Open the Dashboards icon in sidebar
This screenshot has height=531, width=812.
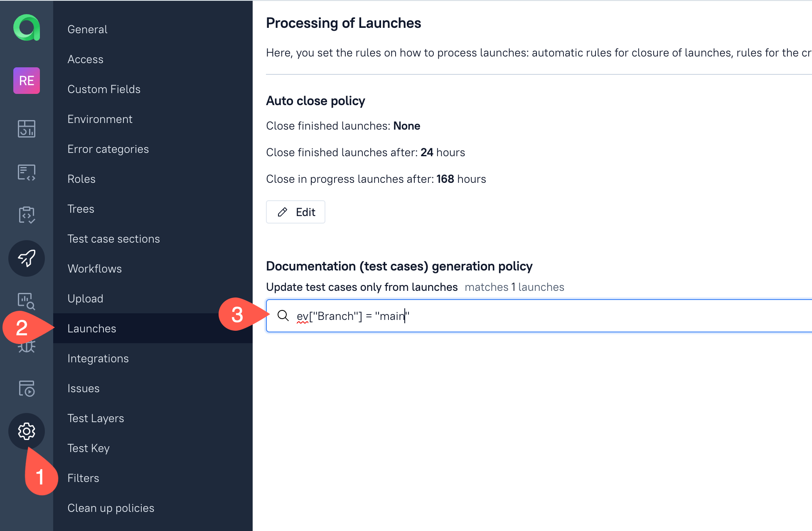click(27, 128)
